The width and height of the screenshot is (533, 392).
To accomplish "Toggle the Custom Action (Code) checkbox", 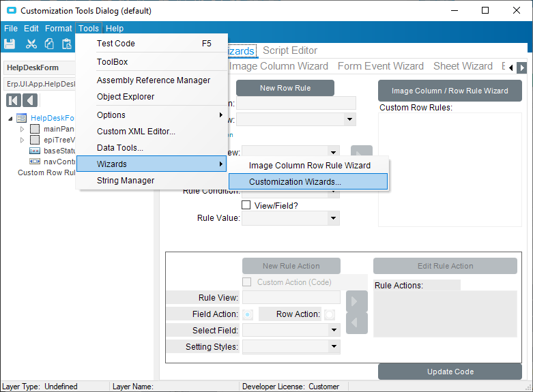I will [247, 282].
